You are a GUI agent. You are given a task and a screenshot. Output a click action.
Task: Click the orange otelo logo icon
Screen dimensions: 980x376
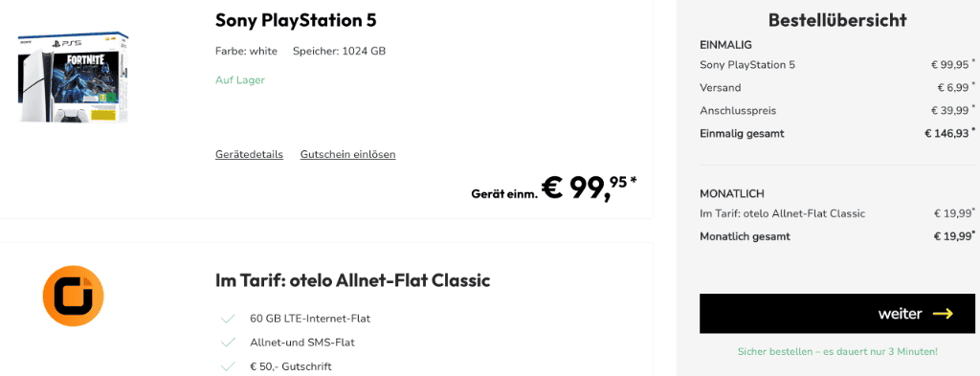pos(73,296)
